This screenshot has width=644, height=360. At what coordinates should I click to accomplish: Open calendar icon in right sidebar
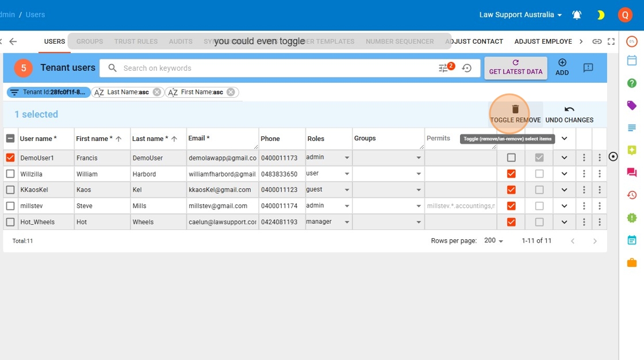click(x=632, y=60)
